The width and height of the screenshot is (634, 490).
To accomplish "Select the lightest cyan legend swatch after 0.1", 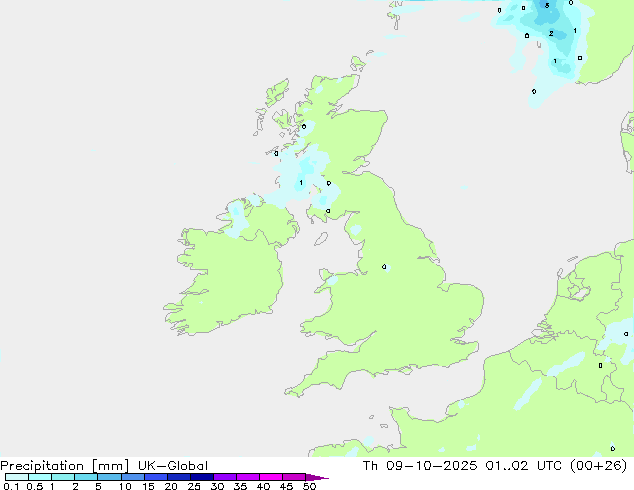I will tap(16, 478).
